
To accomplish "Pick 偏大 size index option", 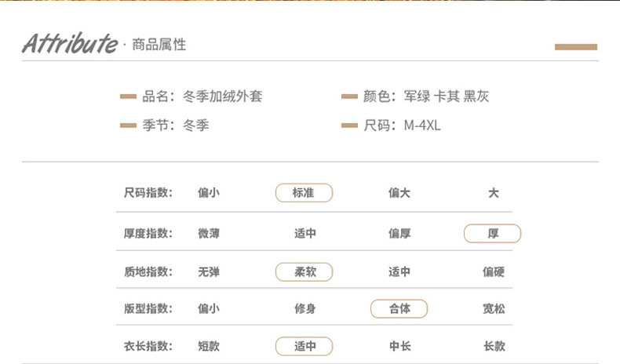I will coord(399,193).
